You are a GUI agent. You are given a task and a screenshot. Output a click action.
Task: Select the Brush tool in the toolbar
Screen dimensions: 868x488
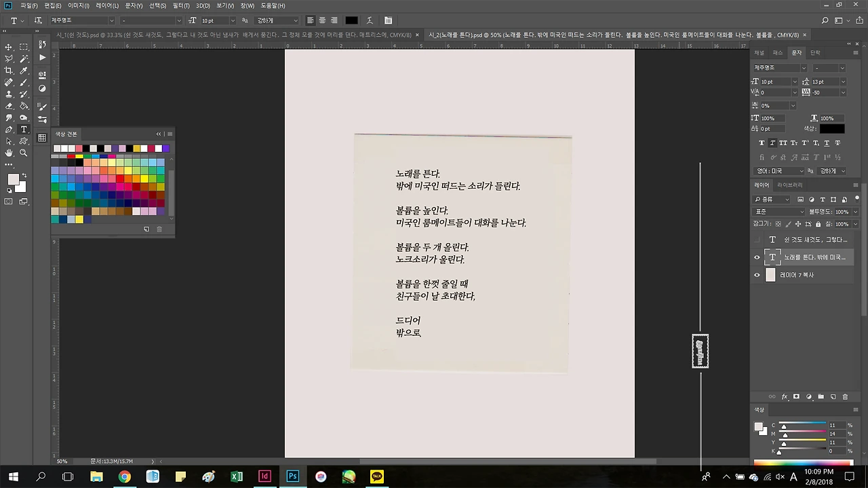pos(24,81)
